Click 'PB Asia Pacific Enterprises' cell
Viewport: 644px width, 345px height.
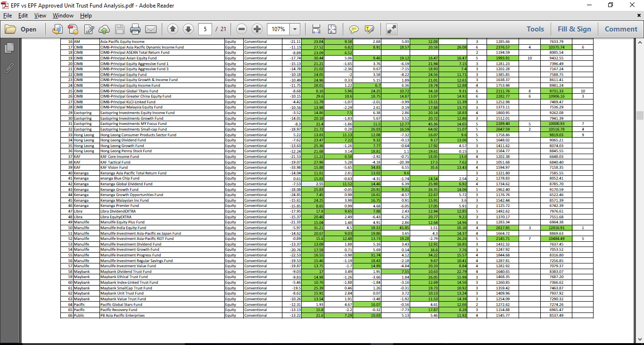click(x=162, y=315)
